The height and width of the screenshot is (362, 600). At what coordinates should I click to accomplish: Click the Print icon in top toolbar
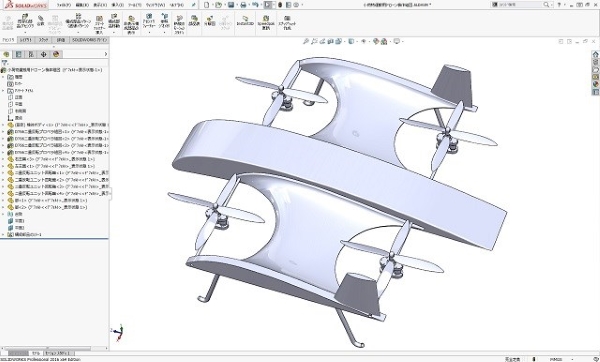pos(243,5)
